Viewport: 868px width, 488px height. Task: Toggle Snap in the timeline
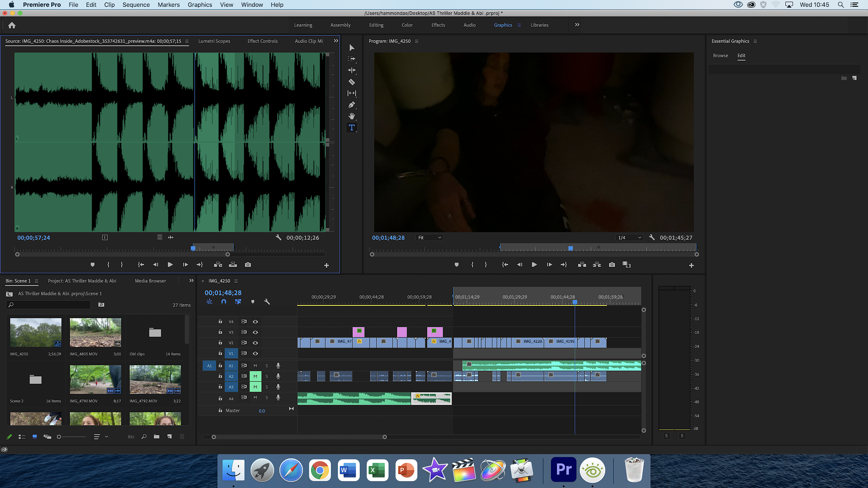[x=223, y=302]
